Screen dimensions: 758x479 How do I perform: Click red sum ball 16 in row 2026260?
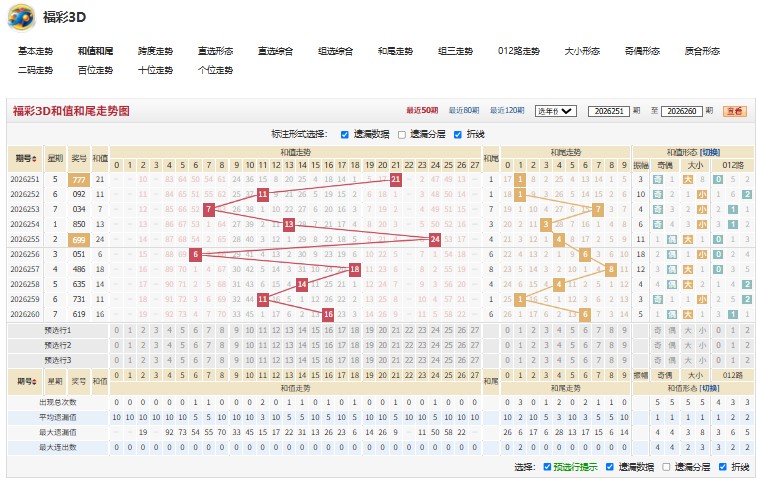tap(328, 314)
